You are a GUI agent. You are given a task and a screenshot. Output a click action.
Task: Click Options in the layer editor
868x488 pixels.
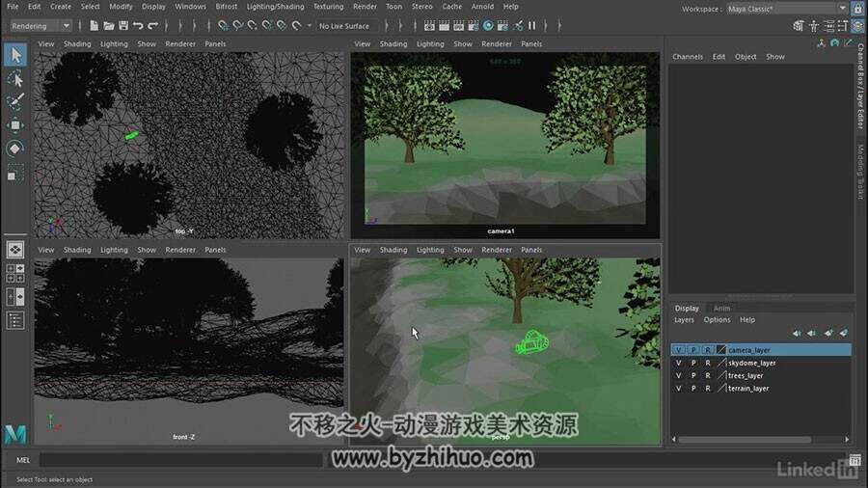click(x=717, y=320)
